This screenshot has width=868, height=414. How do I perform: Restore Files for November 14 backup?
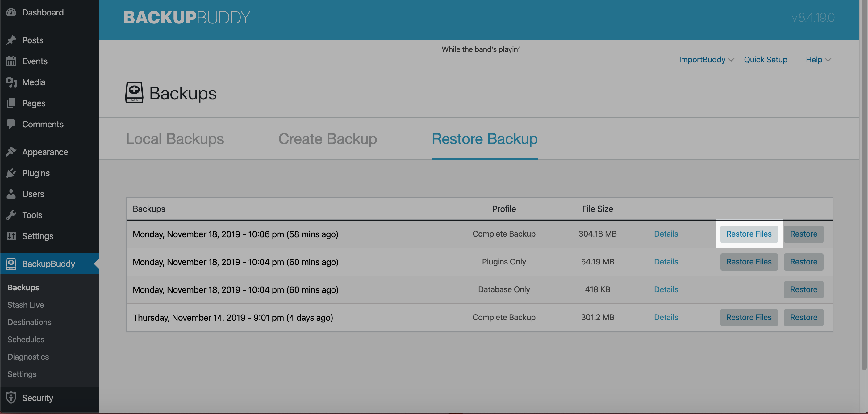pos(749,318)
